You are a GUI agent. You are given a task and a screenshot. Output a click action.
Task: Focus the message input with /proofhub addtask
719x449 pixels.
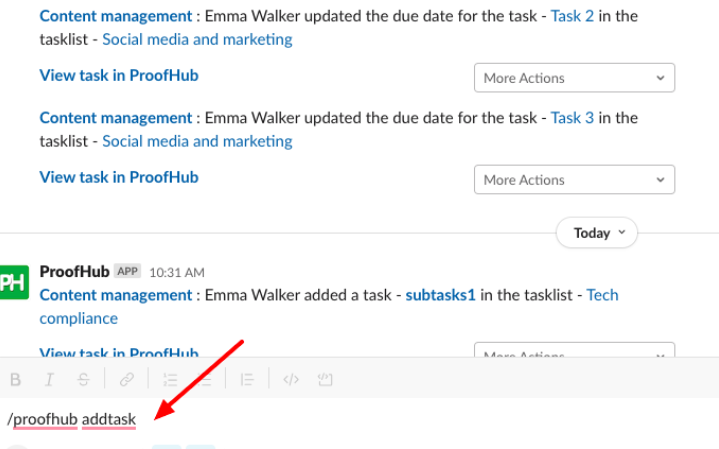[x=360, y=419]
